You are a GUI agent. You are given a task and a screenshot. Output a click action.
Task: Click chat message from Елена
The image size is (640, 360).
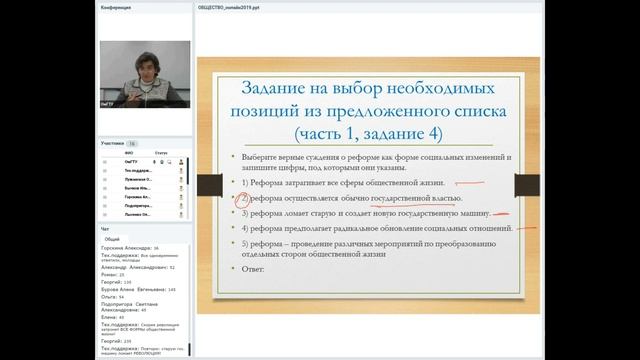coord(113,317)
